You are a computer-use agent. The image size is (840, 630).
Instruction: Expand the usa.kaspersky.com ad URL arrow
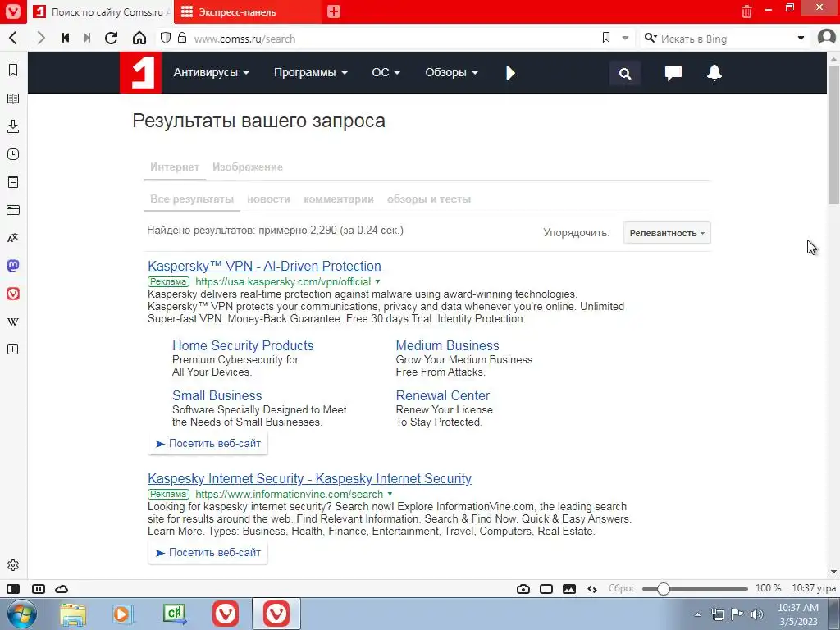point(377,282)
